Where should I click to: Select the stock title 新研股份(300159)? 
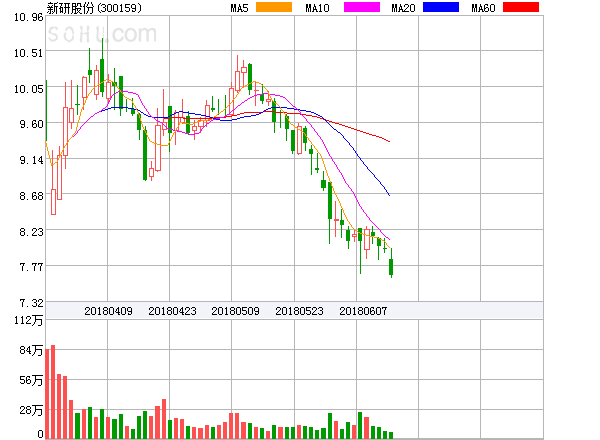tap(94, 8)
